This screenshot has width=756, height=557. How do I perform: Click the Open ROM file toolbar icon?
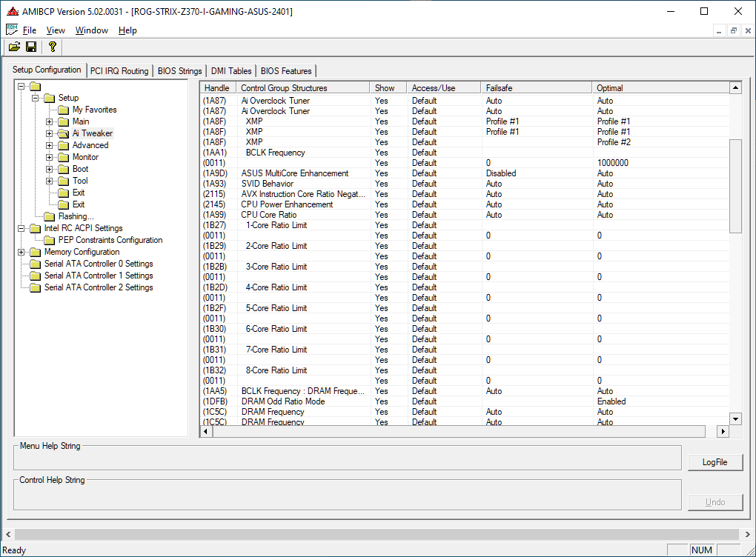[15, 47]
